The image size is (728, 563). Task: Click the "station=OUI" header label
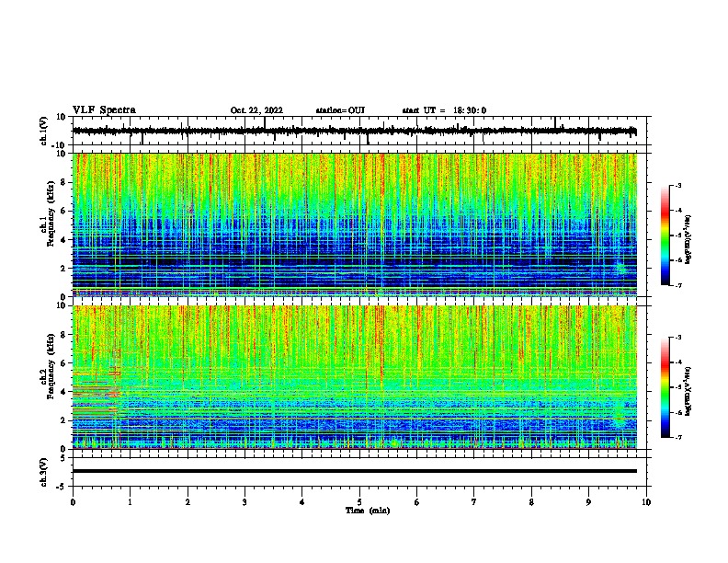(x=340, y=110)
